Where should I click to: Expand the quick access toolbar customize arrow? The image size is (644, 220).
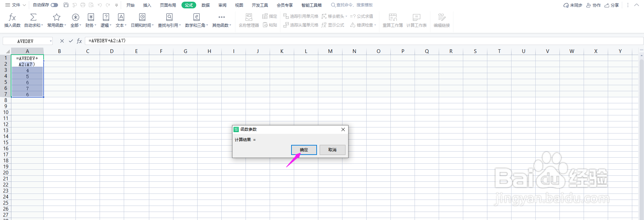tap(116, 5)
